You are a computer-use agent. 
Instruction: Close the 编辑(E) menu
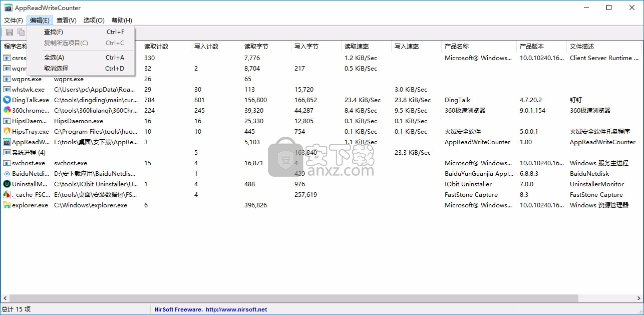pyautogui.click(x=40, y=21)
